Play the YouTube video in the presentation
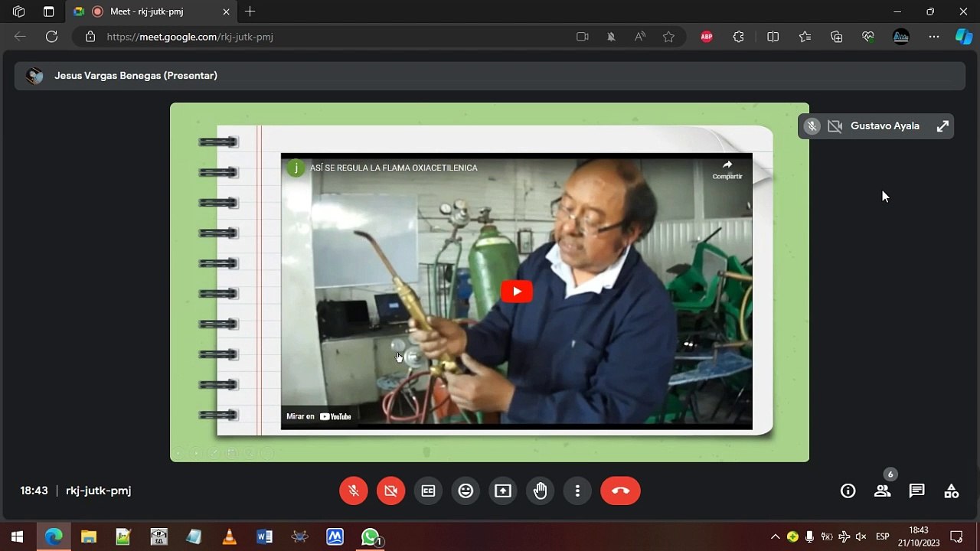 (517, 292)
